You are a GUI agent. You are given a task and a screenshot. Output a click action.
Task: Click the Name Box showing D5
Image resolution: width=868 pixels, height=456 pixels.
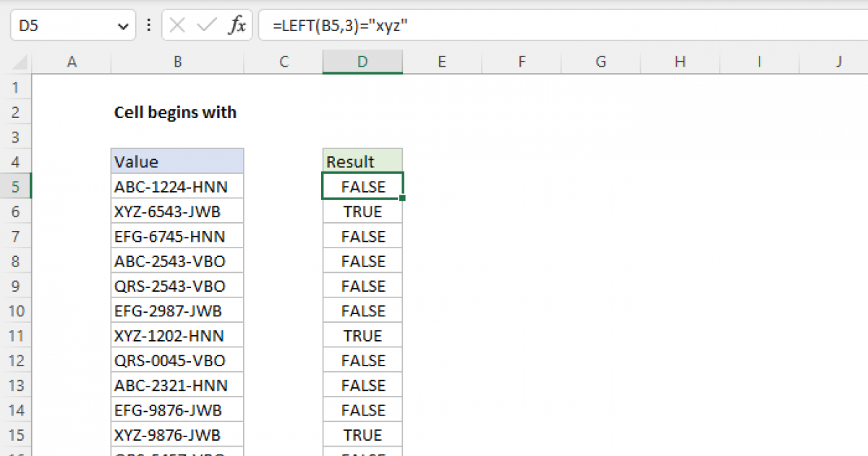point(61,26)
